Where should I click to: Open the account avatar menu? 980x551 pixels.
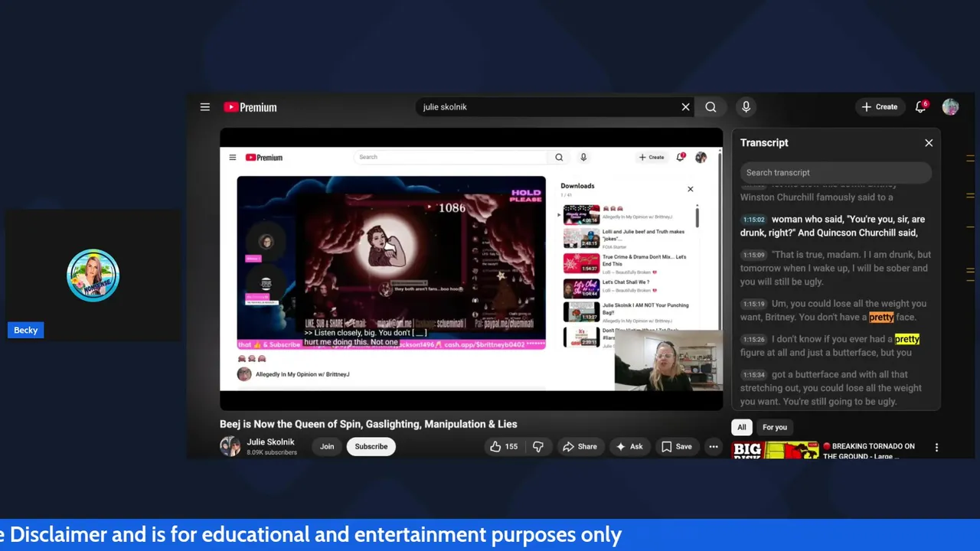pos(950,107)
